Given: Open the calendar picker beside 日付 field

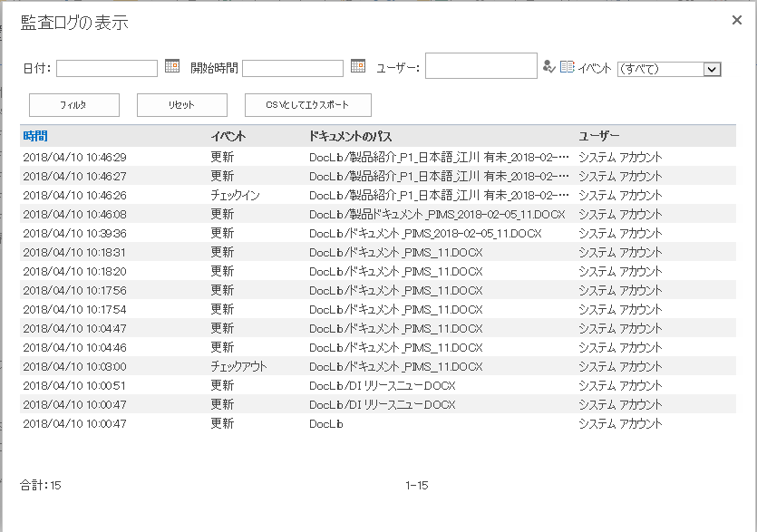Looking at the screenshot, I should (x=172, y=65).
